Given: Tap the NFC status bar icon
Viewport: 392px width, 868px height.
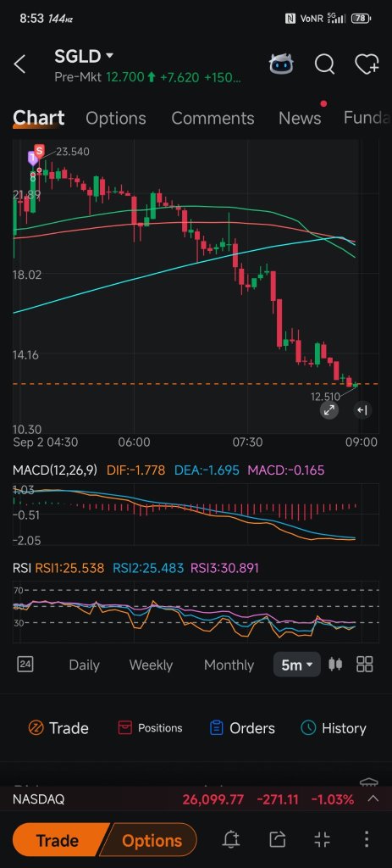Looking at the screenshot, I should tap(290, 19).
